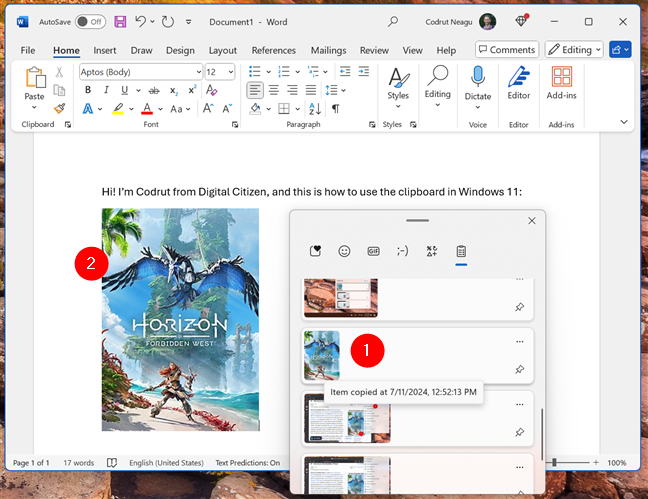
Task: Click the Comments button
Action: [x=507, y=50]
